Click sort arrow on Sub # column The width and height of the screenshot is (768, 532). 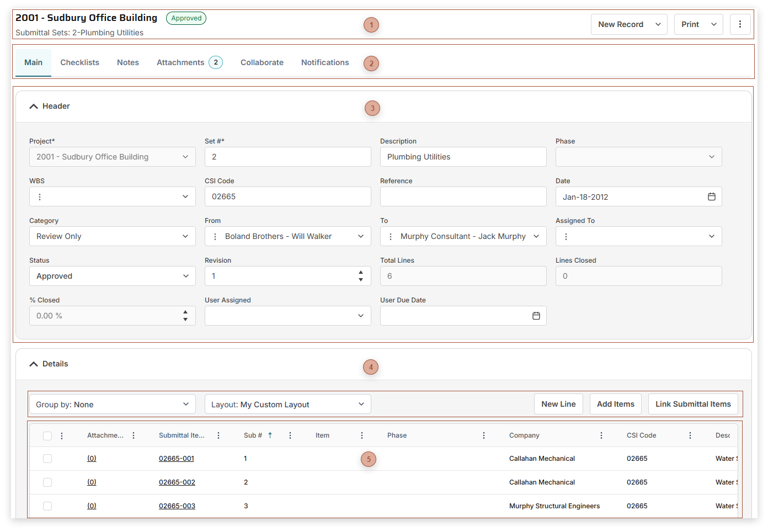pos(270,435)
